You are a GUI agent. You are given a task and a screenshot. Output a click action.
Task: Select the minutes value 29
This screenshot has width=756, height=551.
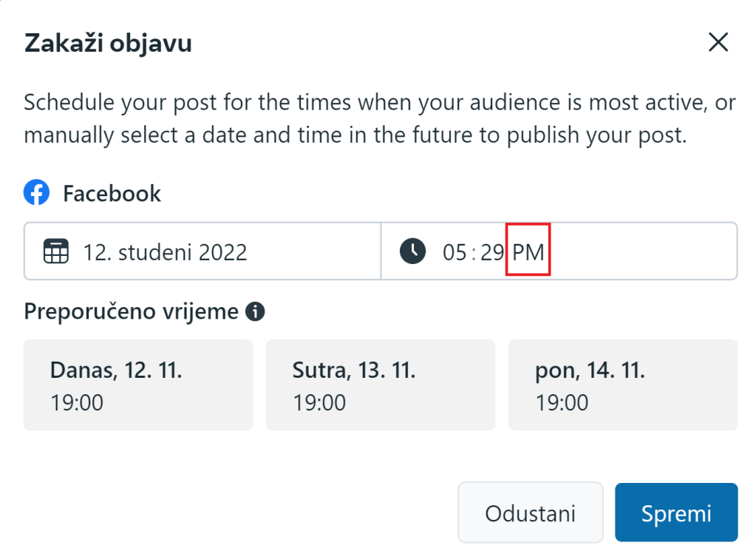click(491, 252)
